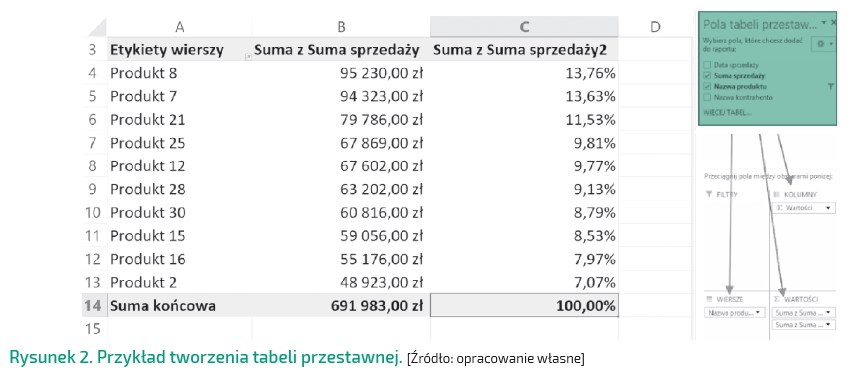The width and height of the screenshot is (863, 371).
Task: Close the Pola tabeli przestawnej pane
Action: point(833,23)
